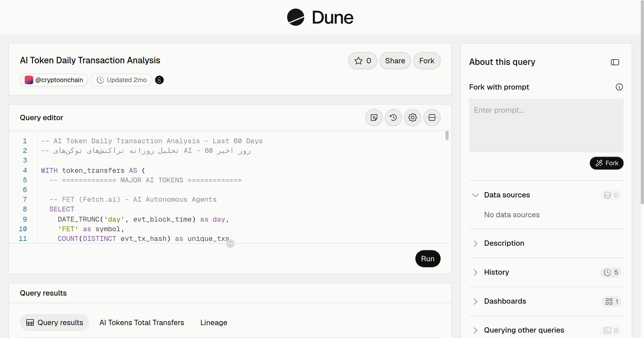Viewport: 644px width, 338px height.
Task: Click the History count badge 5
Action: 611,272
